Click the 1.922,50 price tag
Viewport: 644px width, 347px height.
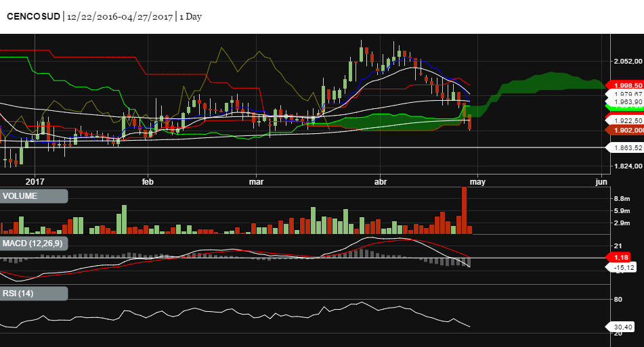coord(624,120)
